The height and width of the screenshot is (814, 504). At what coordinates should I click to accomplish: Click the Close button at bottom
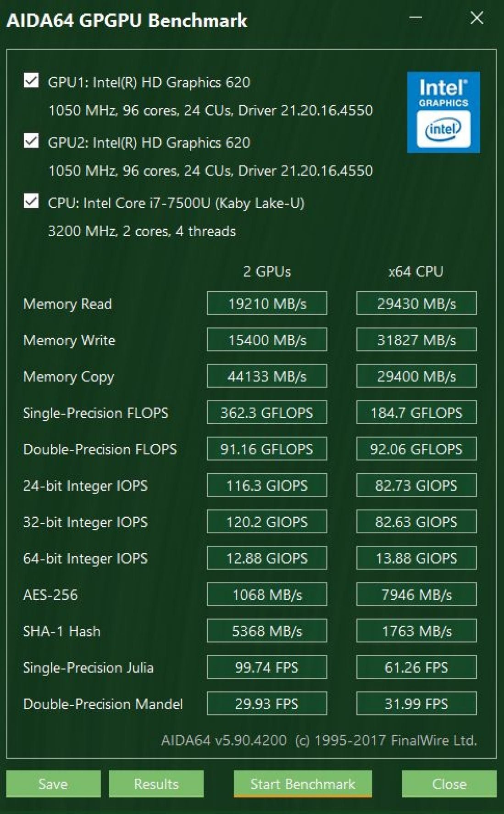pyautogui.click(x=449, y=784)
